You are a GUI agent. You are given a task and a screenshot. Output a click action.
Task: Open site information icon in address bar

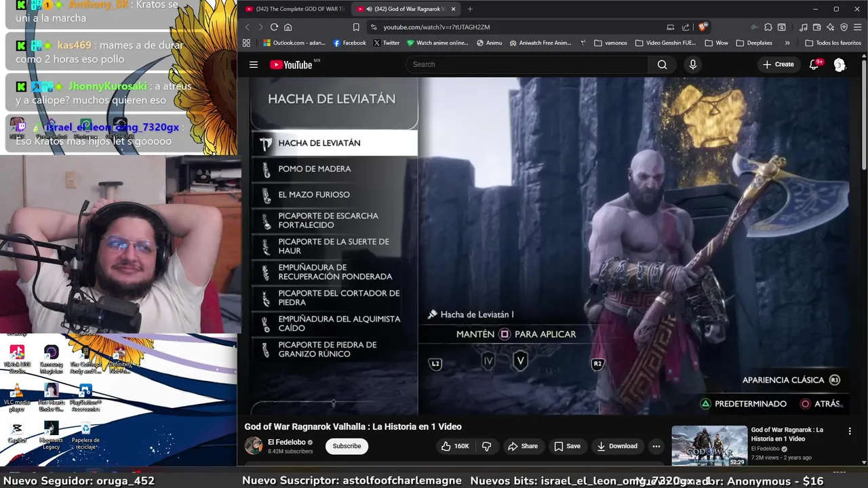pyautogui.click(x=374, y=27)
